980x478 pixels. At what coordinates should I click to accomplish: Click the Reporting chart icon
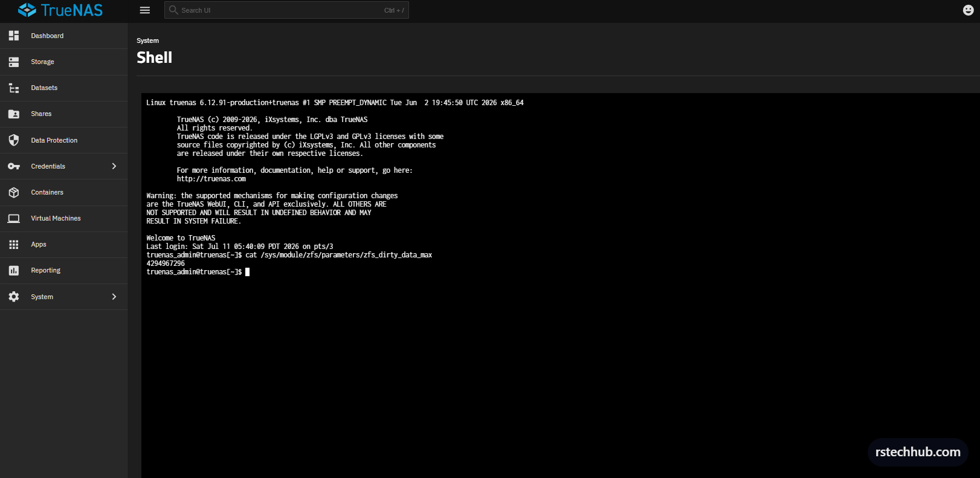coord(14,271)
